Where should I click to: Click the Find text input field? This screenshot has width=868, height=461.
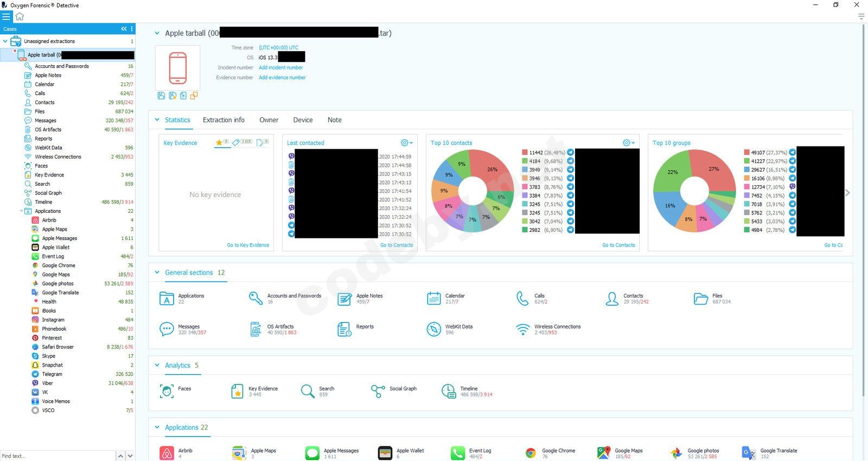pyautogui.click(x=58, y=456)
